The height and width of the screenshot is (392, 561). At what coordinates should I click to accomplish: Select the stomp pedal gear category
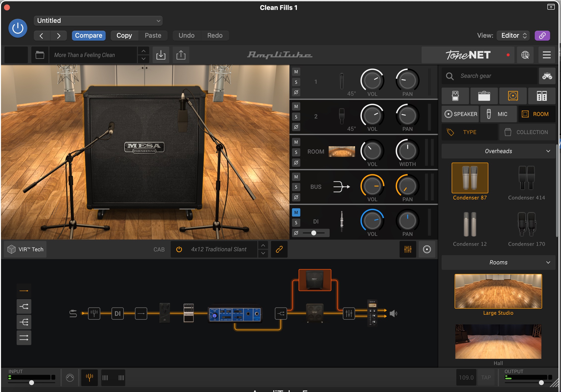455,96
